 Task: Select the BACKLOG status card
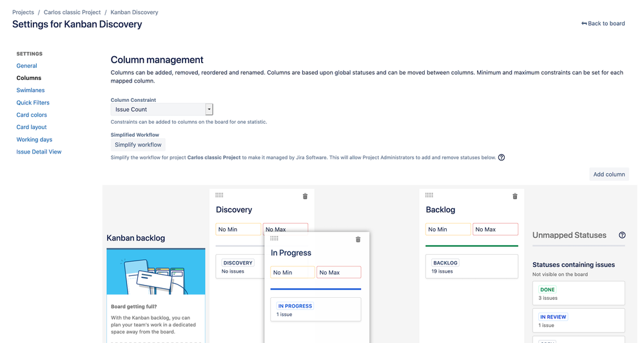pyautogui.click(x=471, y=266)
